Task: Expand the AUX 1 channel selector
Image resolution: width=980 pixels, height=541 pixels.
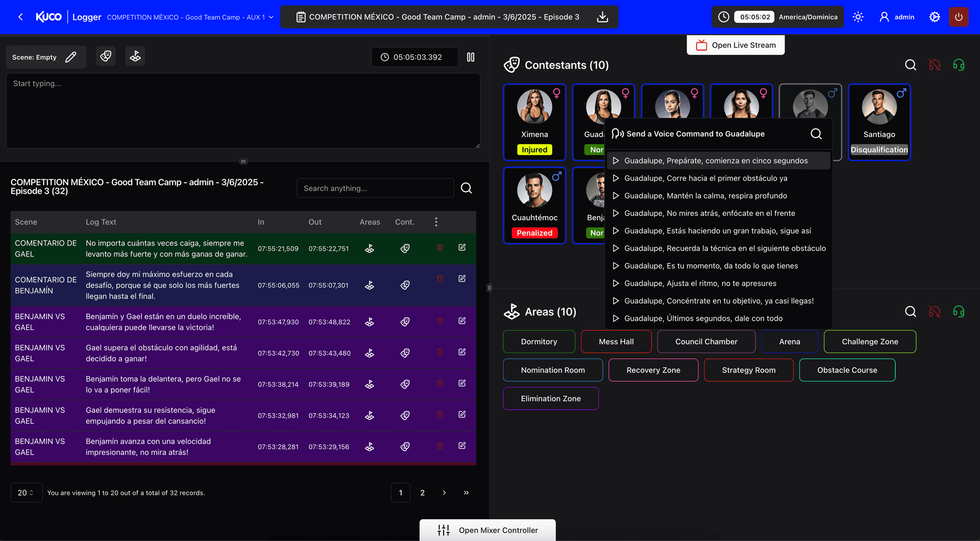Action: point(271,17)
